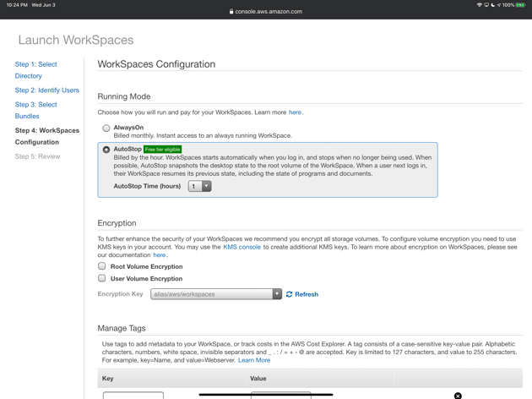Image resolution: width=532 pixels, height=399 pixels.
Task: Click the console.aws.amazon.com address text
Action: 269,12
